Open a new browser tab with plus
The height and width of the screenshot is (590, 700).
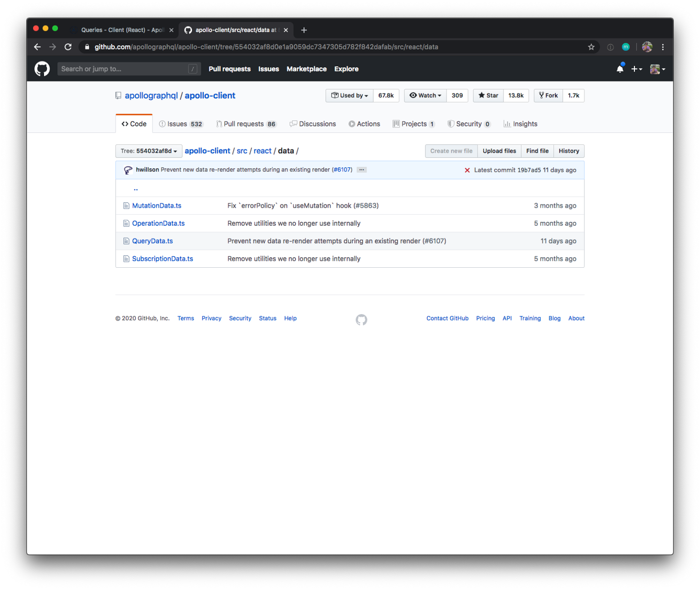coord(303,30)
